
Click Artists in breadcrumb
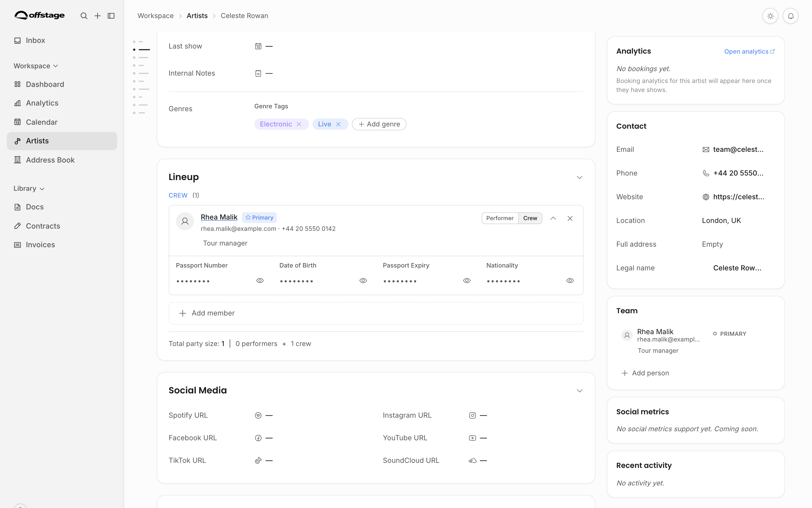pyautogui.click(x=197, y=16)
